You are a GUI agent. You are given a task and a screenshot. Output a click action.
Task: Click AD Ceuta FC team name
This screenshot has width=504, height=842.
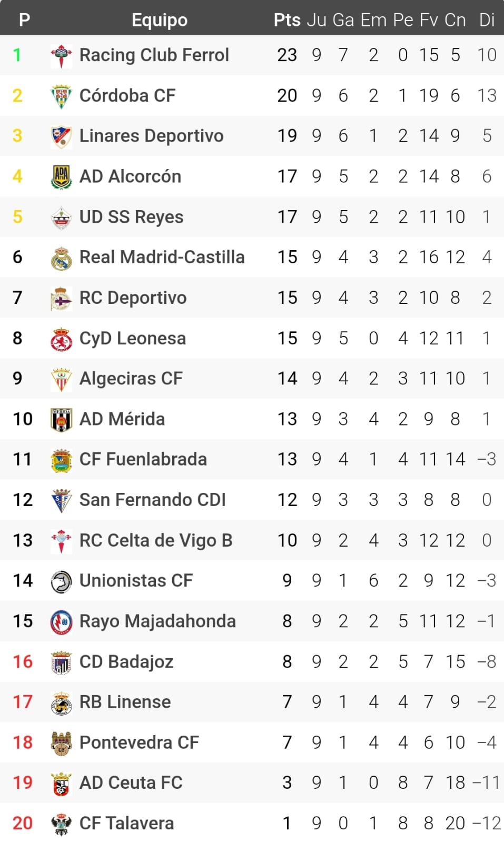point(131,783)
